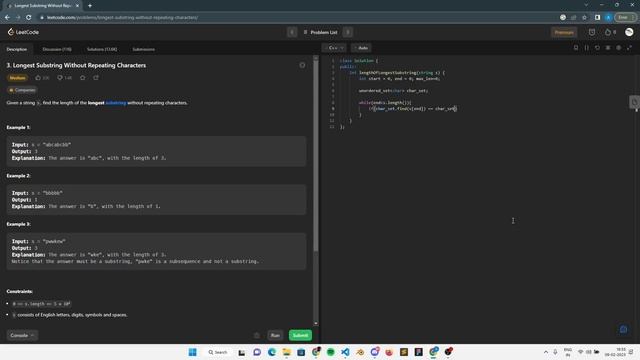Open the Auto dropdown in the editor
Screen dimensions: 640x360
pos(362,48)
